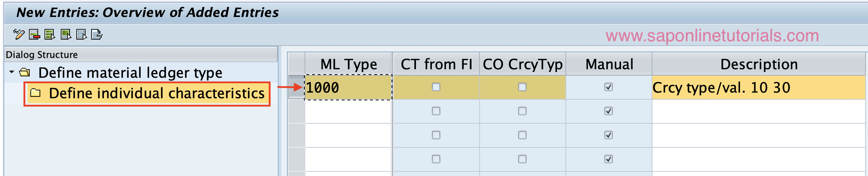Collapse the Define material ledger type node
The width and height of the screenshot is (868, 176).
(x=12, y=72)
